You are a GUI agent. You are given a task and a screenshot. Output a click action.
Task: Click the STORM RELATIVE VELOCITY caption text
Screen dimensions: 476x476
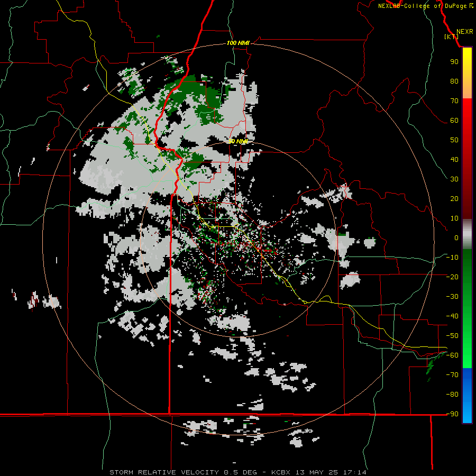164,472
